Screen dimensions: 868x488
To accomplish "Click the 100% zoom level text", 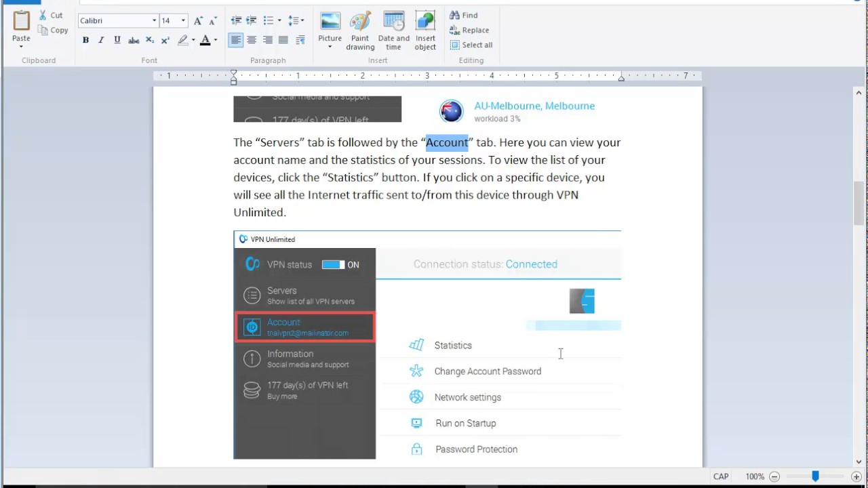I will (x=755, y=476).
